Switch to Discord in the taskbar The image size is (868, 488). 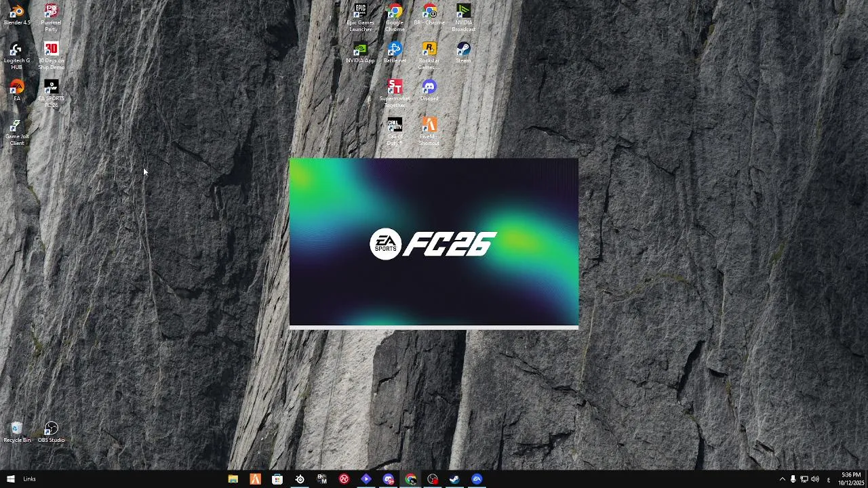(389, 479)
